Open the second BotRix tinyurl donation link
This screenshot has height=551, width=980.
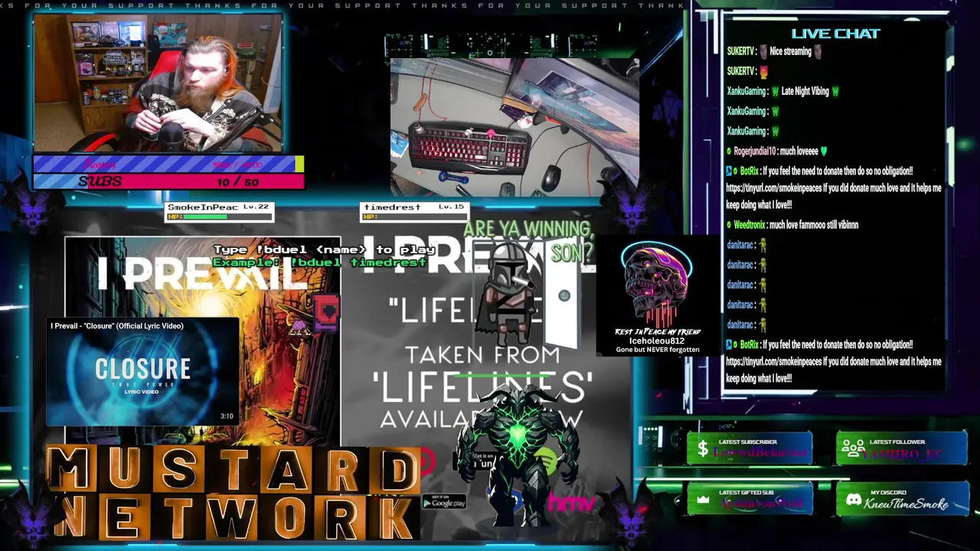coord(773,361)
